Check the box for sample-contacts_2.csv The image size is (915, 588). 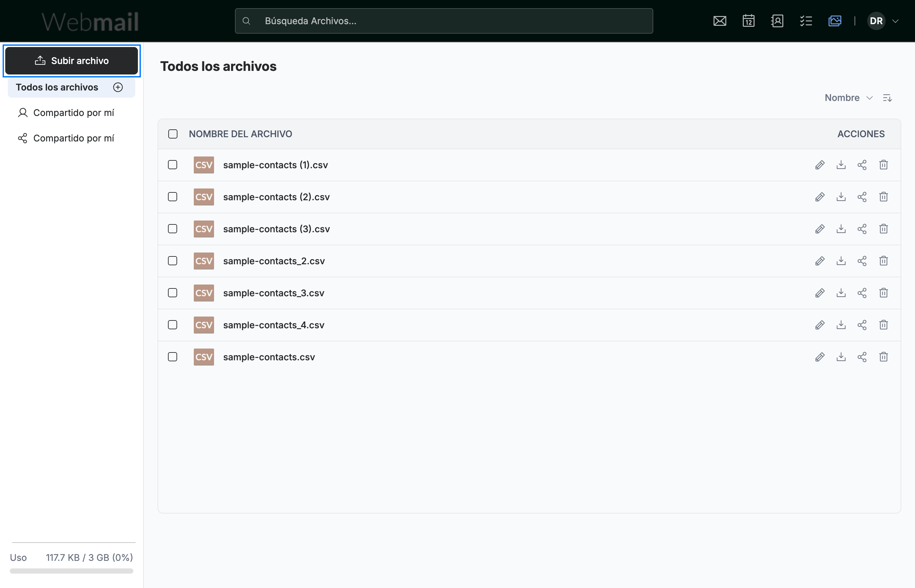click(173, 261)
